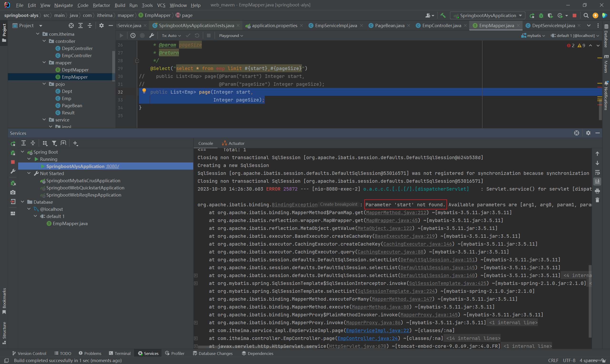Image resolution: width=610 pixels, height=364 pixels.
Task: Open the Refactor menu
Action: 101,5
